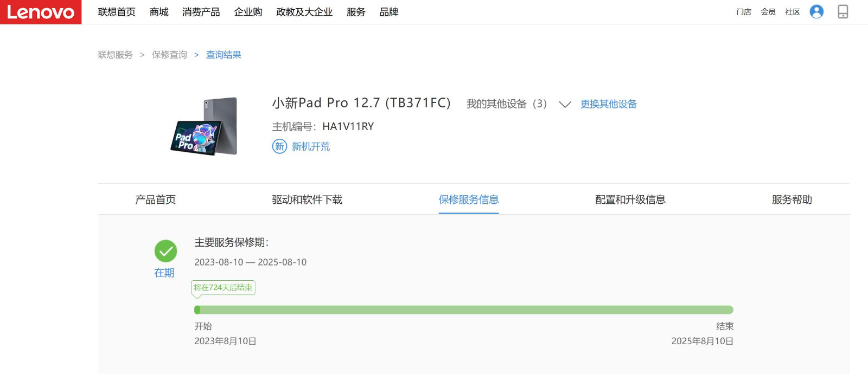Click serial number HA1V11RY
The height and width of the screenshot is (374, 868).
[348, 127]
